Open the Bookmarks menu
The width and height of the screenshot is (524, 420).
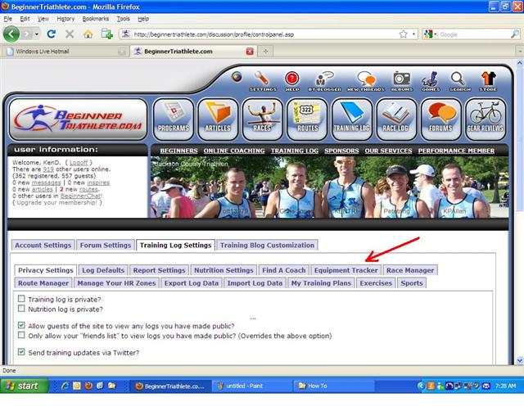[x=96, y=19]
